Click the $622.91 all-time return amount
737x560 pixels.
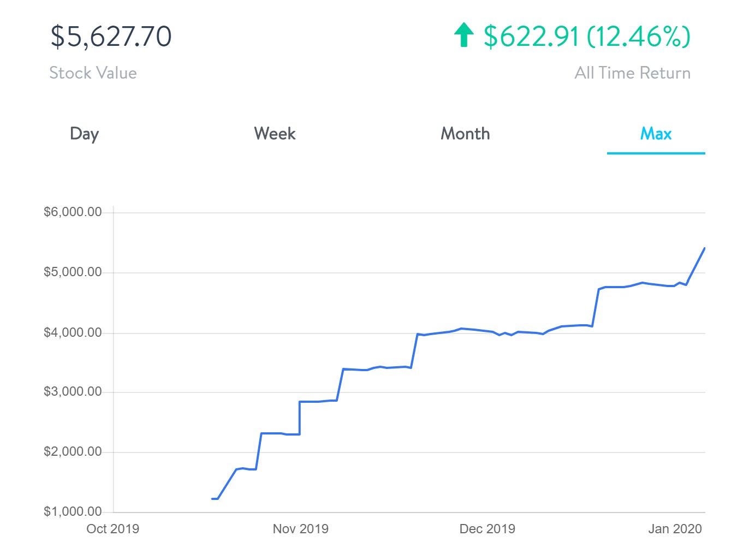click(x=530, y=37)
